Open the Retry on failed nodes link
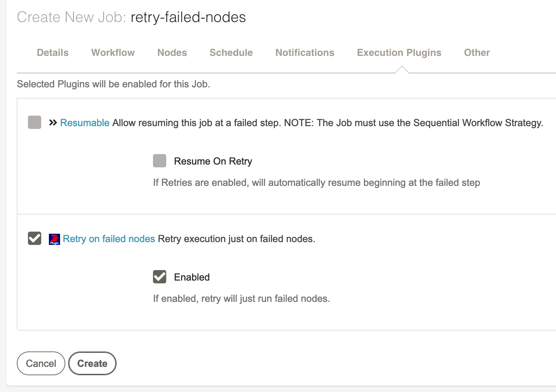The image size is (556, 392). point(109,239)
